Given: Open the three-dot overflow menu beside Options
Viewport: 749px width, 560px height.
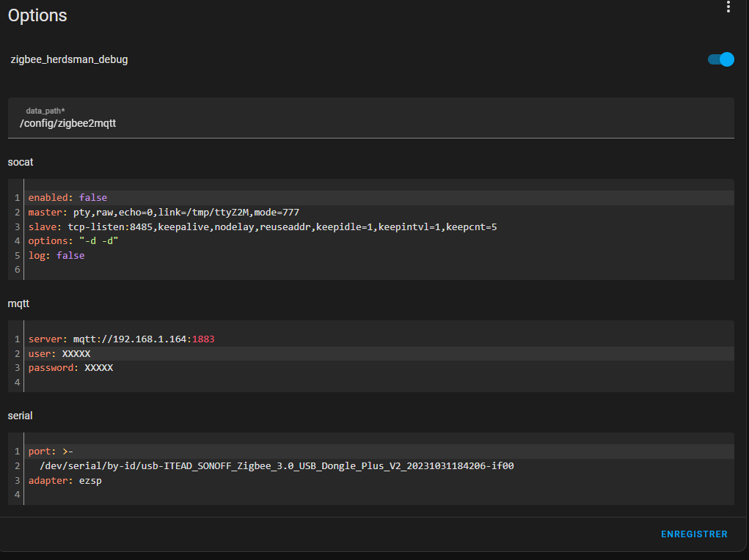Looking at the screenshot, I should 728,7.
